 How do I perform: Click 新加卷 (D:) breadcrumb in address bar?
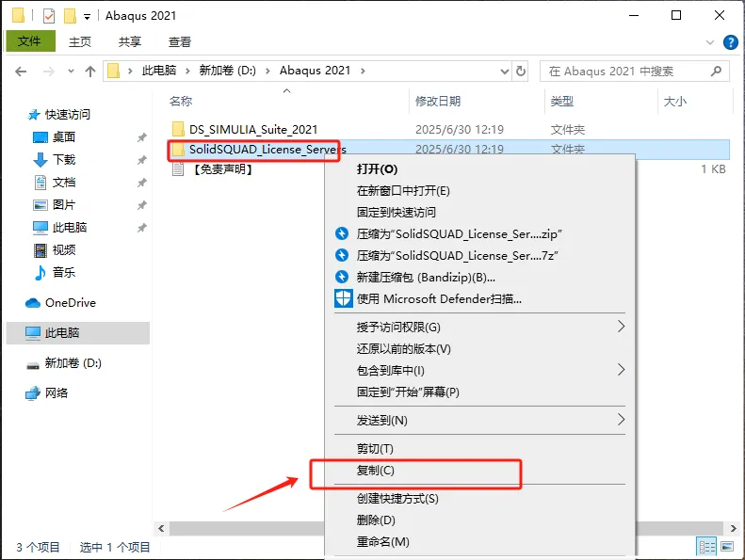click(227, 71)
